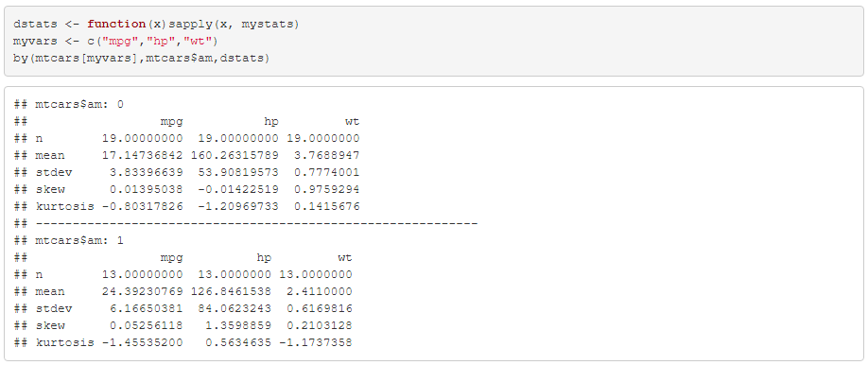Viewport: 868px width, 365px height.
Task: Click the stdev hp value 84.0623243
Action: (234, 308)
